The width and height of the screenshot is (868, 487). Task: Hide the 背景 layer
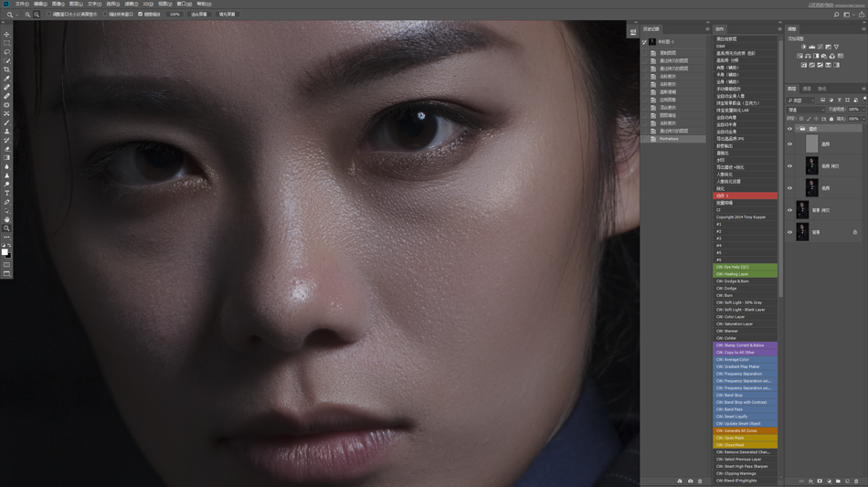(x=790, y=232)
